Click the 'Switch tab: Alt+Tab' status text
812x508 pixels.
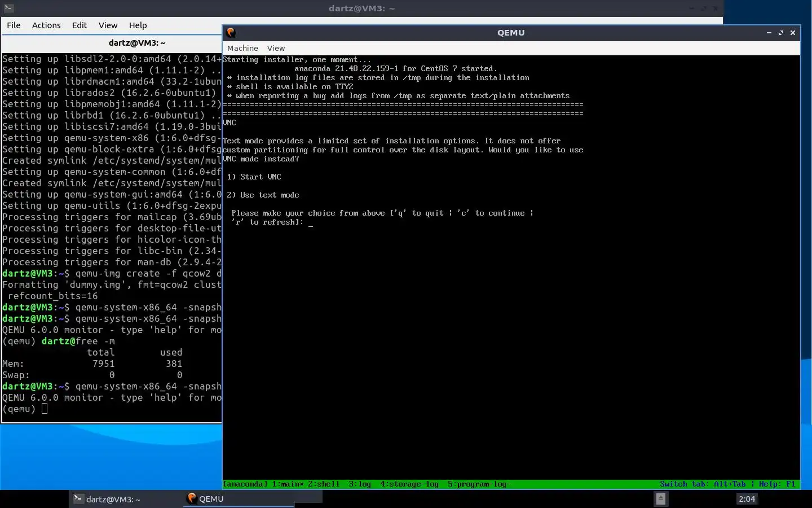pyautogui.click(x=703, y=484)
